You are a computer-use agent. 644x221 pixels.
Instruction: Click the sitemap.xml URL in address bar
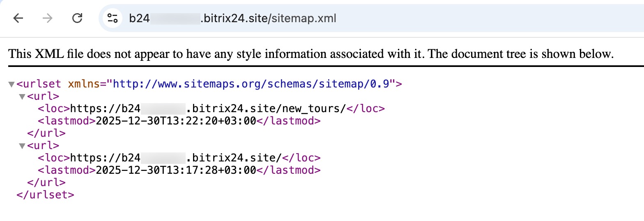pyautogui.click(x=232, y=18)
